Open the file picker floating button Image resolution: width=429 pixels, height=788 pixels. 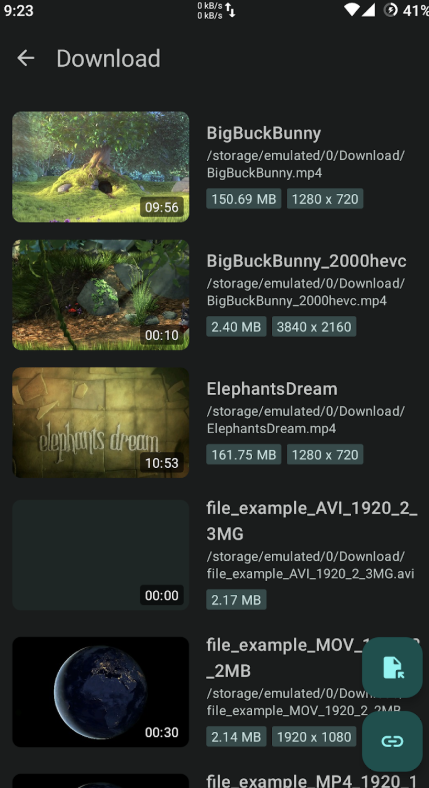tap(392, 667)
